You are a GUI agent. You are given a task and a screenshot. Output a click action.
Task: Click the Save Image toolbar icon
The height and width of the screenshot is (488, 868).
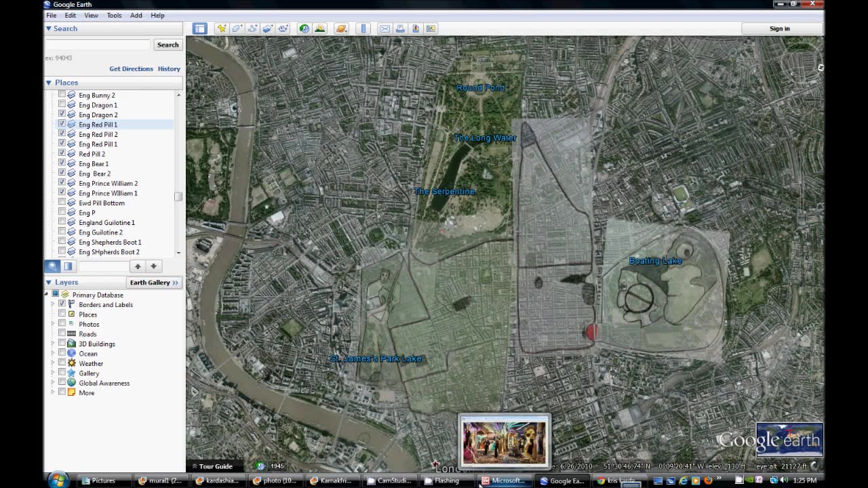click(x=416, y=28)
